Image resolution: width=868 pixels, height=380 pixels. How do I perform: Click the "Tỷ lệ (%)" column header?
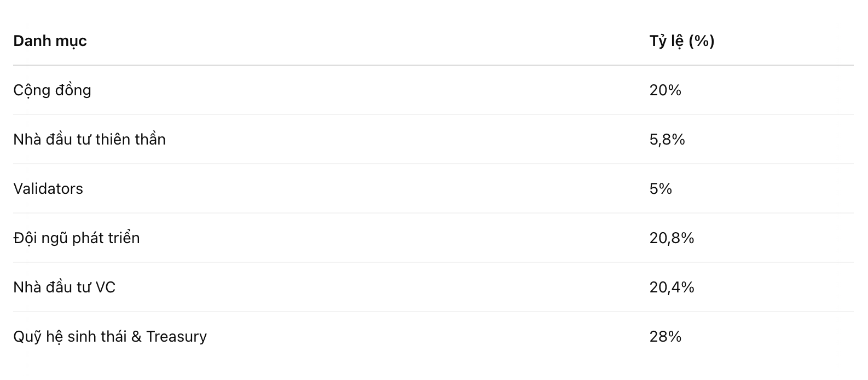point(682,41)
